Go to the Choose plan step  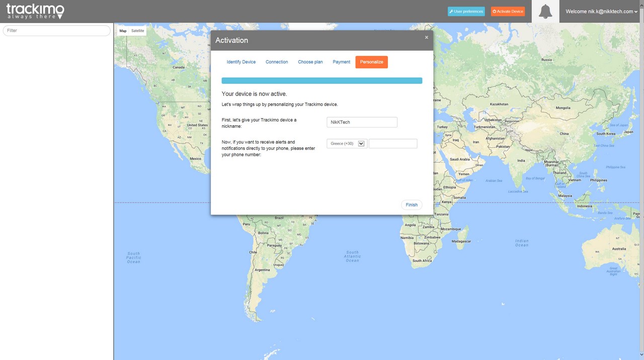pyautogui.click(x=310, y=62)
